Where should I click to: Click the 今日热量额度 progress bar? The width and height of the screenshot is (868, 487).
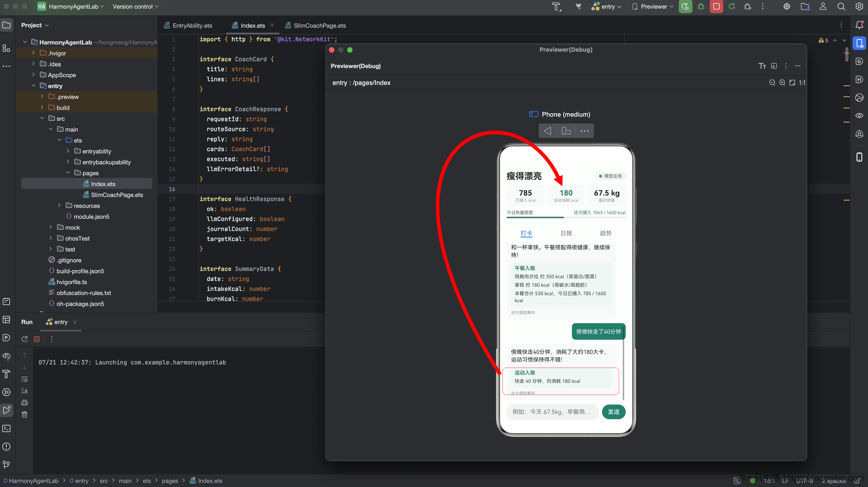click(566, 217)
